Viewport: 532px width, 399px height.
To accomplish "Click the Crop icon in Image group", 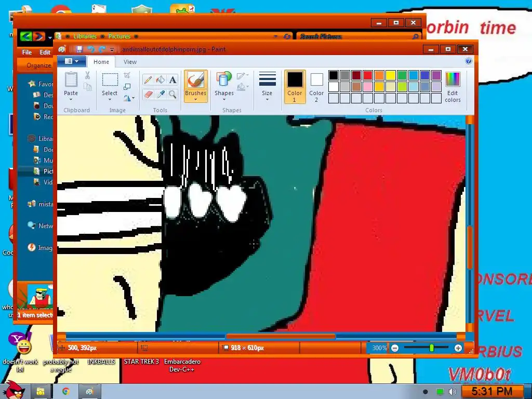I will pyautogui.click(x=127, y=75).
